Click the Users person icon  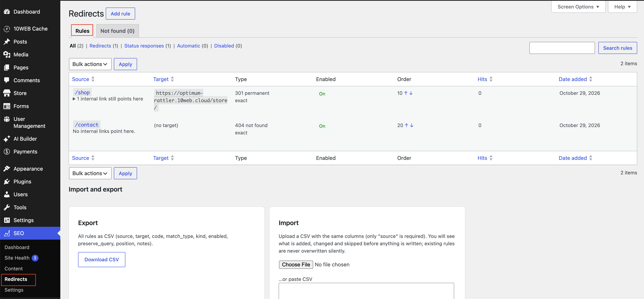coord(7,195)
